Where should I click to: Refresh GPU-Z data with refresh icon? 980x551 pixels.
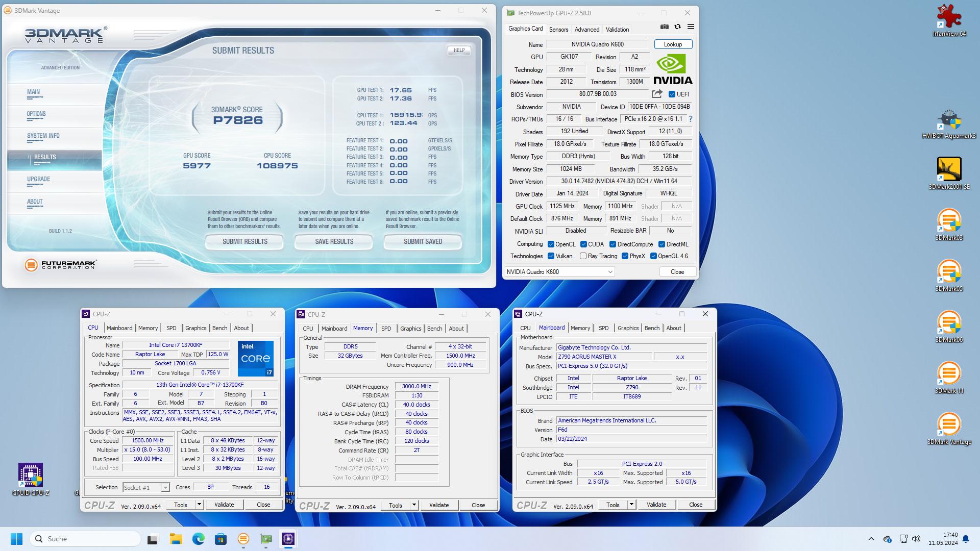(677, 27)
